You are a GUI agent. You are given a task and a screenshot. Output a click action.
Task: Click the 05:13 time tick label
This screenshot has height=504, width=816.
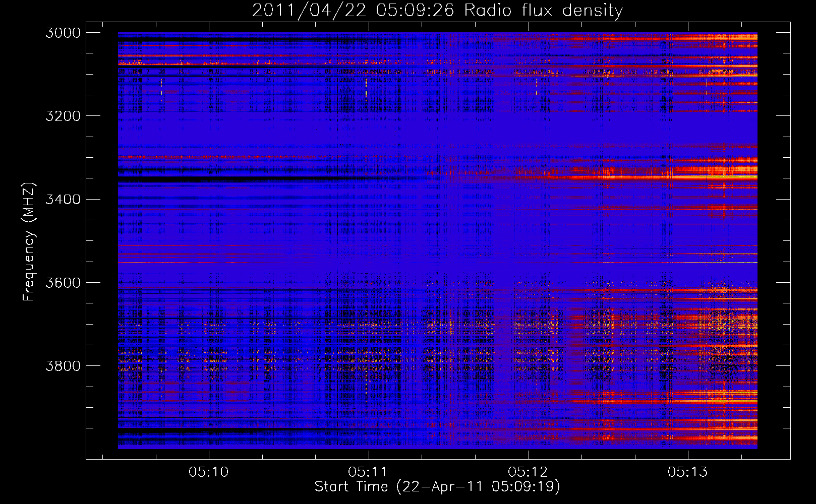688,472
